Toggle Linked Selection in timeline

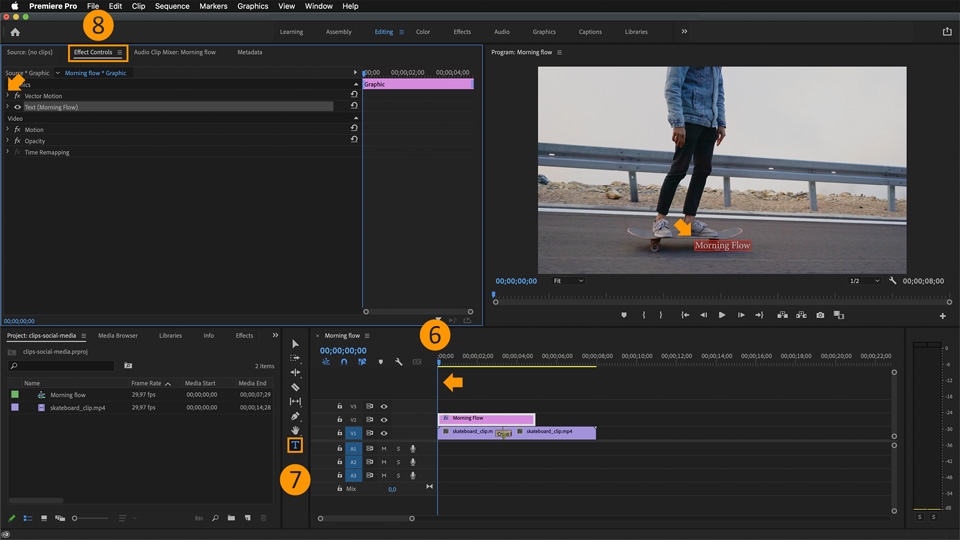pos(362,362)
